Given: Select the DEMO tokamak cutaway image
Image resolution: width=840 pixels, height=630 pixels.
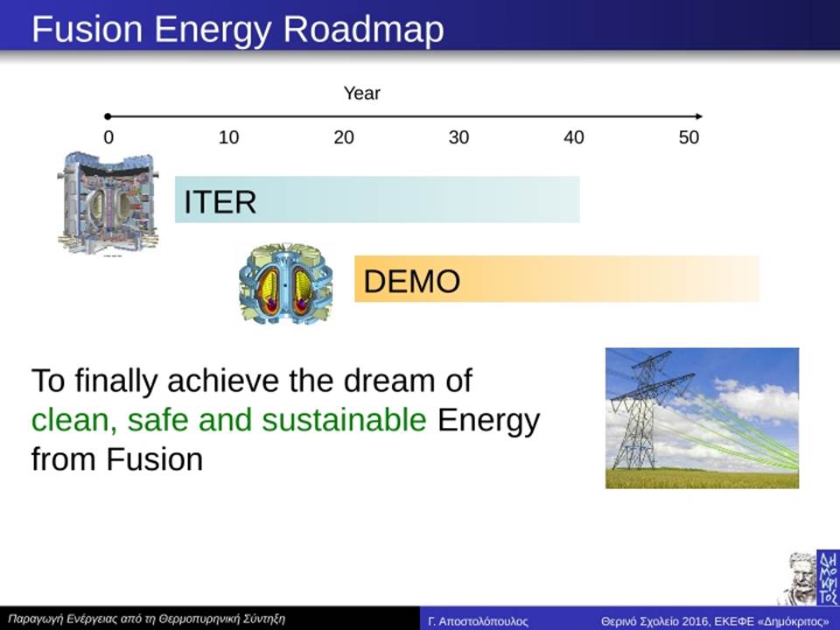Looking at the screenshot, I should click(x=285, y=283).
